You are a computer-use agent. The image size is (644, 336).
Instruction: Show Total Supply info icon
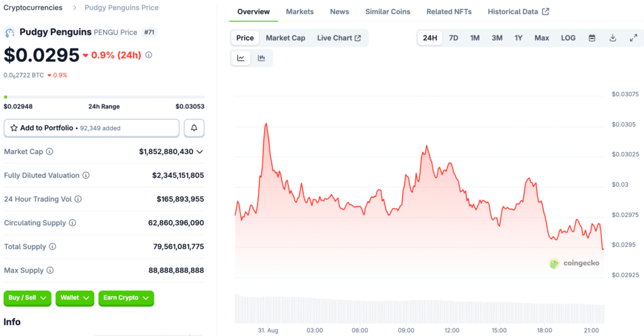[53, 247]
